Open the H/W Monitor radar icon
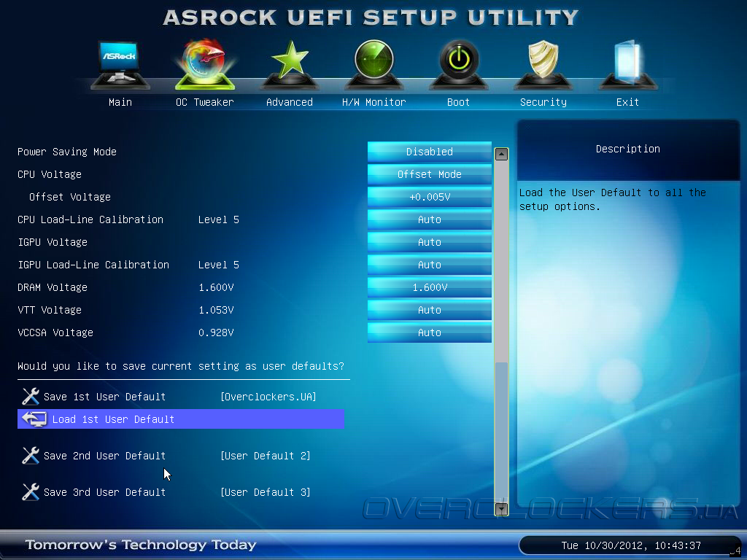The width and height of the screenshot is (747, 560). [374, 65]
